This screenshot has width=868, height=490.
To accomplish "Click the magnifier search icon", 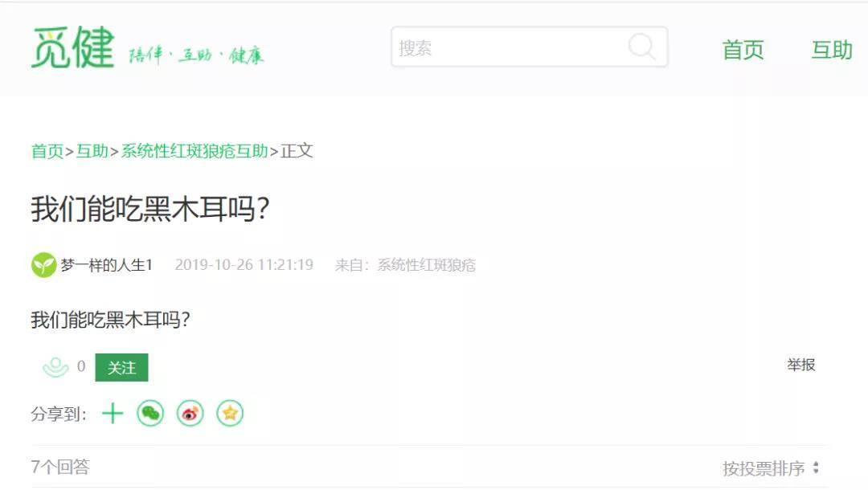I will pos(642,47).
